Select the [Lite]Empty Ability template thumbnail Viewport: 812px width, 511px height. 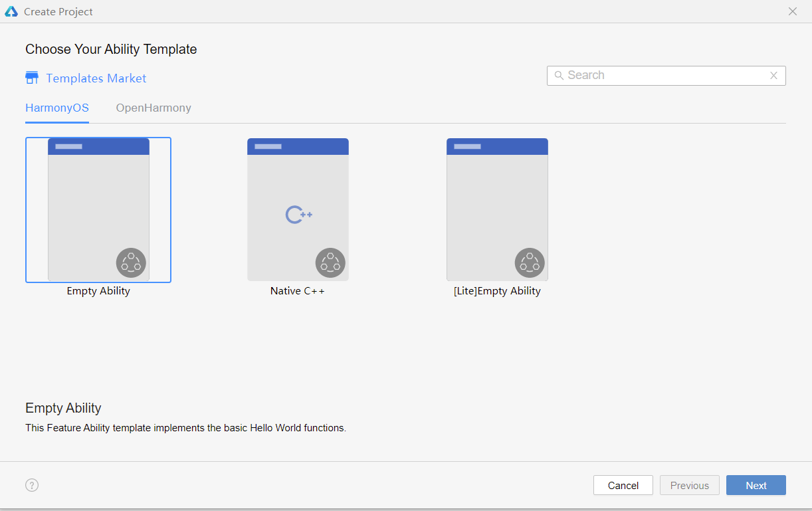(497, 209)
